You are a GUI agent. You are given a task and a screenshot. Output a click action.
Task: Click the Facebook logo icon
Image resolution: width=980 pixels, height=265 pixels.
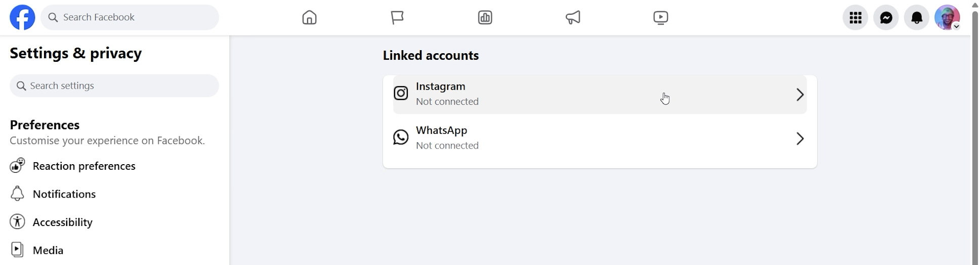pos(22,18)
